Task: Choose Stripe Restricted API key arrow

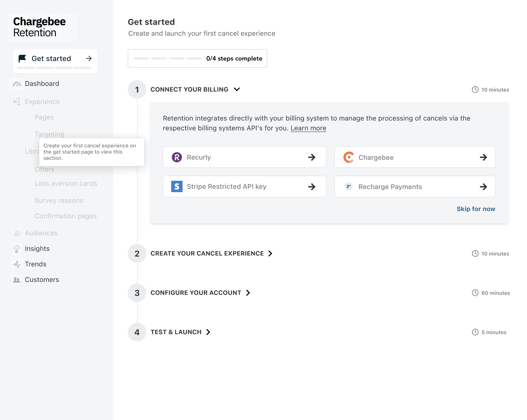Action: [312, 187]
